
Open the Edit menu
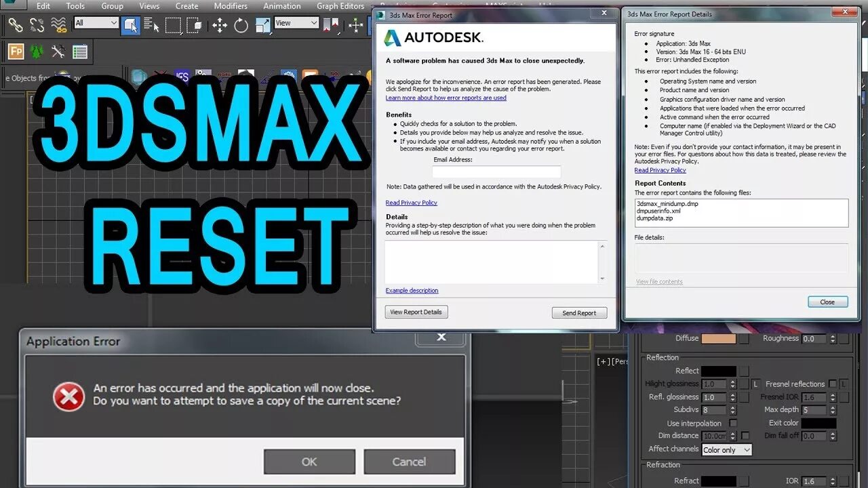pyautogui.click(x=43, y=6)
